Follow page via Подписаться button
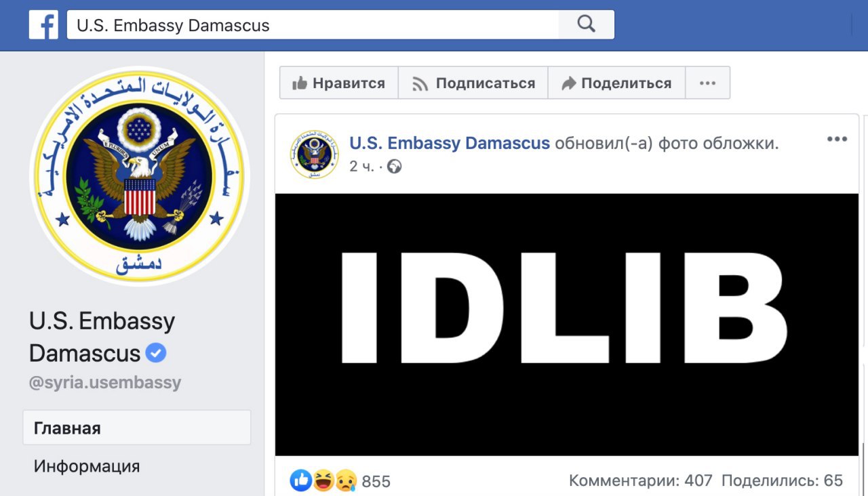Screen dimensions: 868x496 [x=473, y=83]
